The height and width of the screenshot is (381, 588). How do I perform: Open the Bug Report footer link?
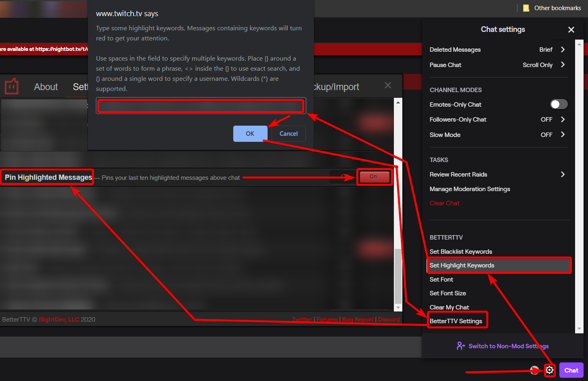point(358,319)
